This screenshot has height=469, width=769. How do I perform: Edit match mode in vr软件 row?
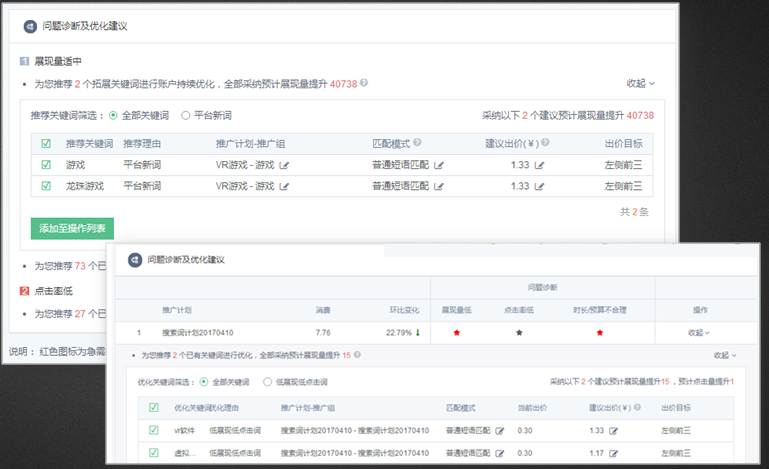[500, 430]
